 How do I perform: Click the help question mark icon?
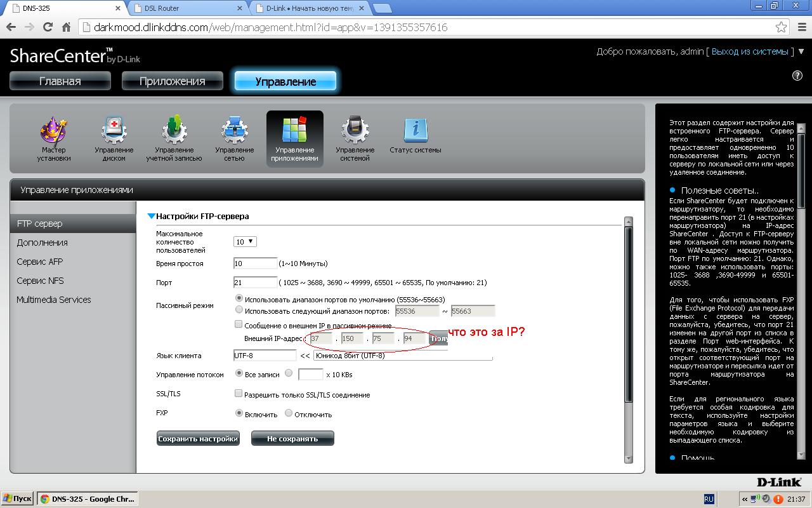(x=797, y=76)
